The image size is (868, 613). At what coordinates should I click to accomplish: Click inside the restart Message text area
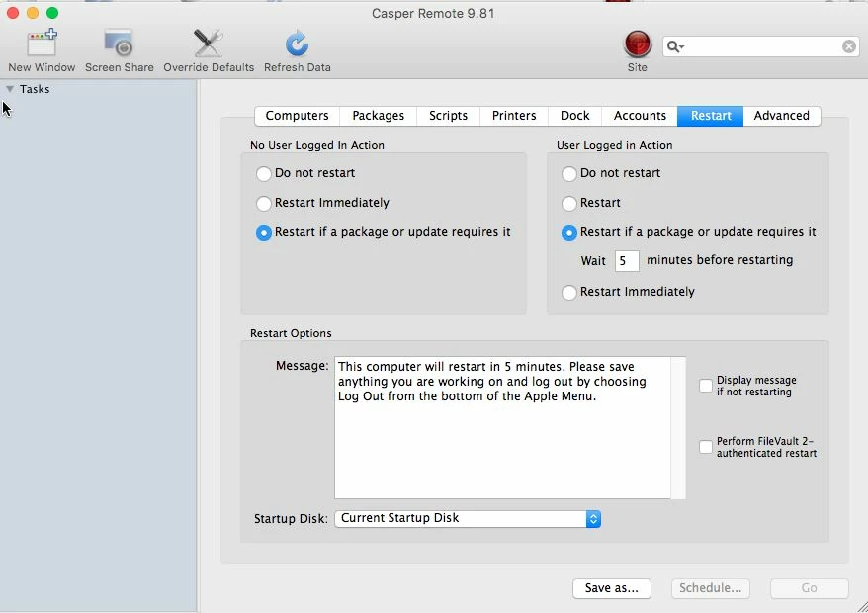tap(502, 427)
